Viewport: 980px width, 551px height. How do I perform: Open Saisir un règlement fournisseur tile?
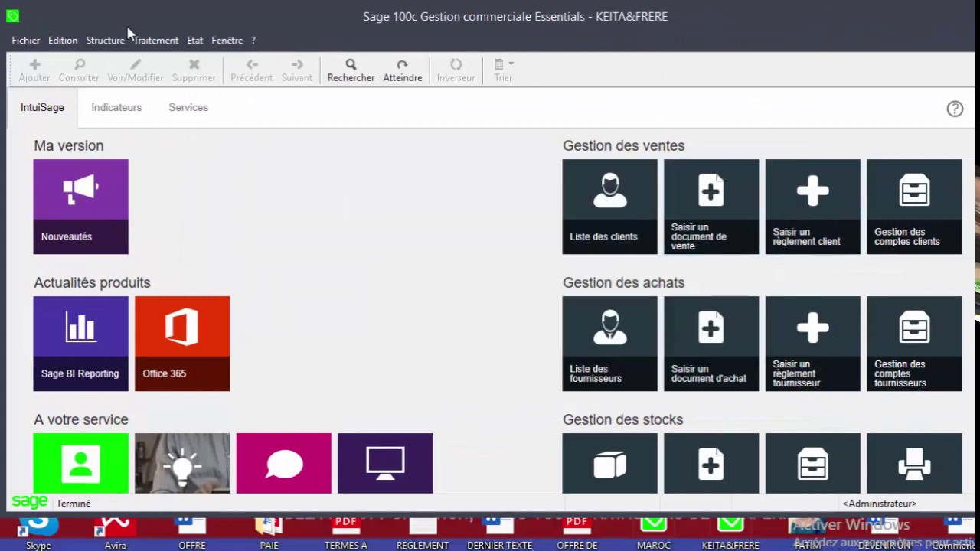[812, 344]
